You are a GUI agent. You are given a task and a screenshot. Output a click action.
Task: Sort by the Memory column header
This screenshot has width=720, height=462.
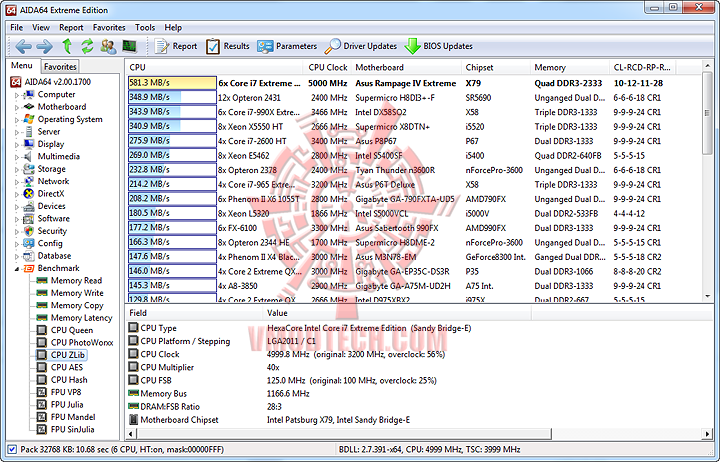(x=569, y=68)
